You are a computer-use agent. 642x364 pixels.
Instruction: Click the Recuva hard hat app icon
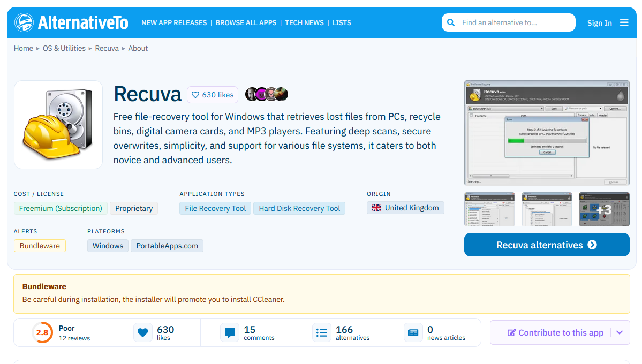[58, 125]
